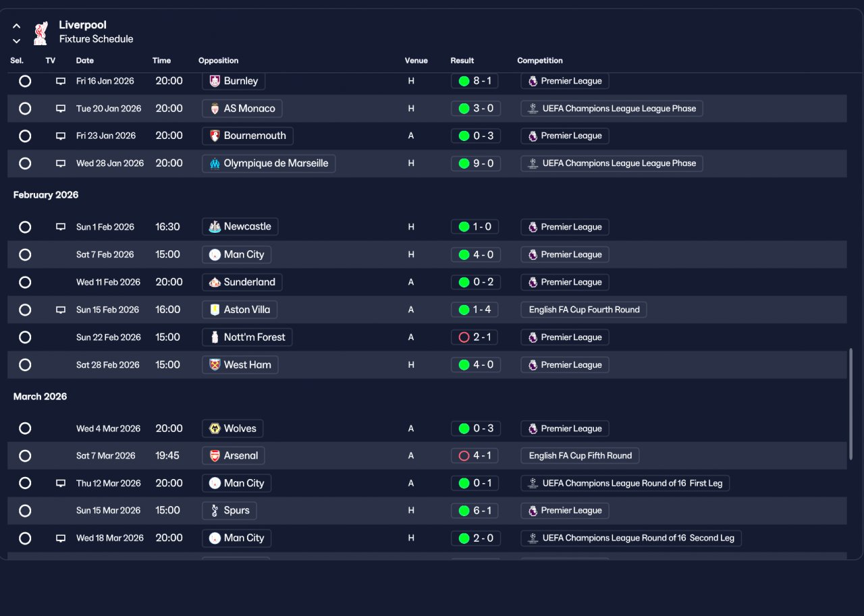
Task: Click the West Ham club badge
Action: pos(215,365)
